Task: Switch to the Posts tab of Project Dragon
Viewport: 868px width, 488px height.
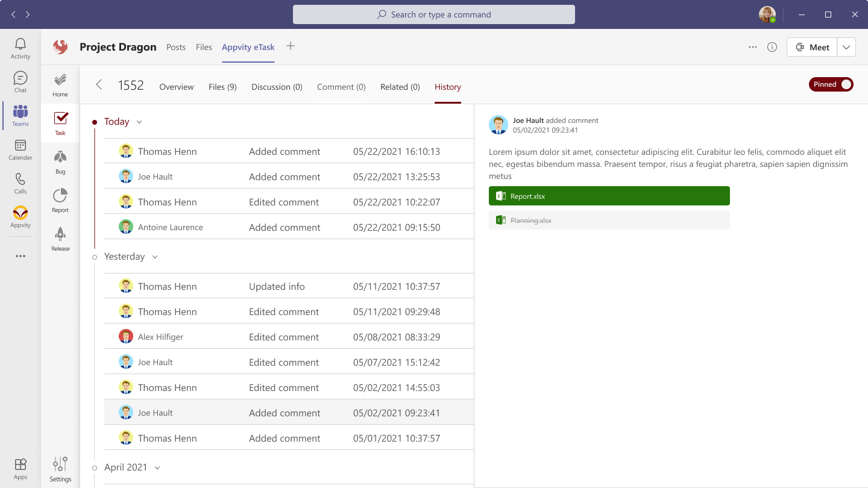Action: pos(176,47)
